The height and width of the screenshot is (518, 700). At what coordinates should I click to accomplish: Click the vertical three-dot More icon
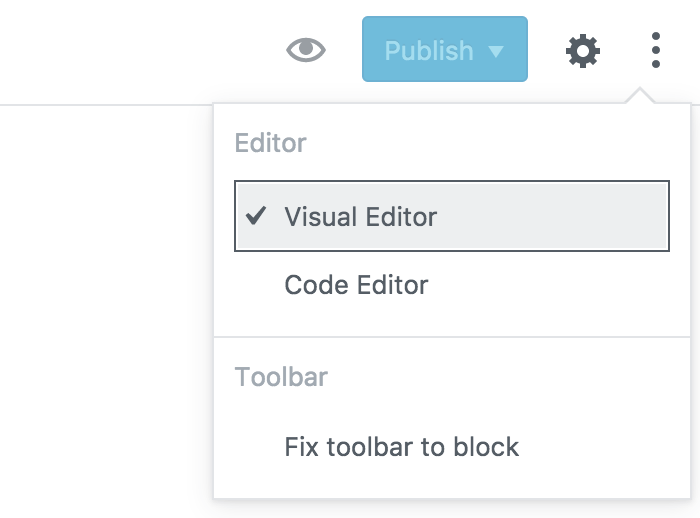click(655, 50)
